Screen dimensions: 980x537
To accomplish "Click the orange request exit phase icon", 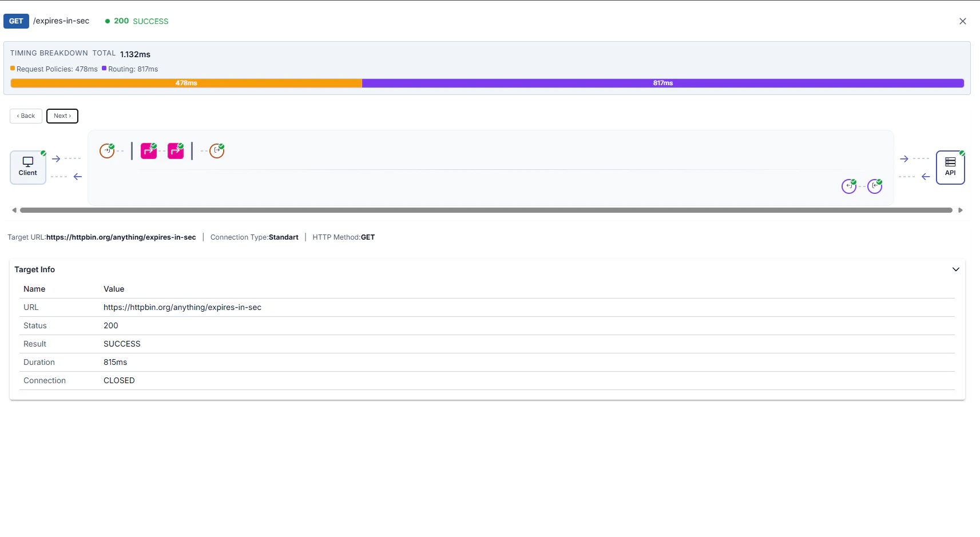I will pos(216,150).
